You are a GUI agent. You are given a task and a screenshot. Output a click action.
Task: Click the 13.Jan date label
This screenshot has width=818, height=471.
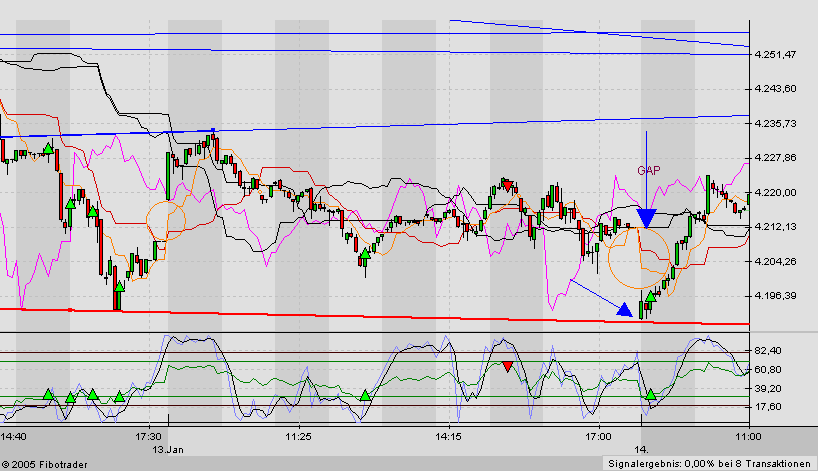163,449
